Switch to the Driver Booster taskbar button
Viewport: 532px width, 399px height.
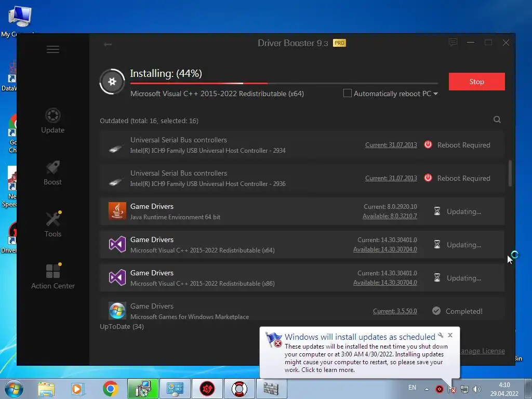207,389
